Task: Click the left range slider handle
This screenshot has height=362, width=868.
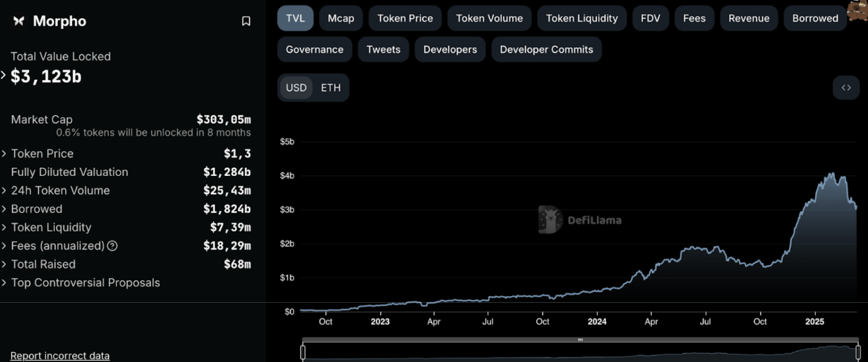Action: 303,352
